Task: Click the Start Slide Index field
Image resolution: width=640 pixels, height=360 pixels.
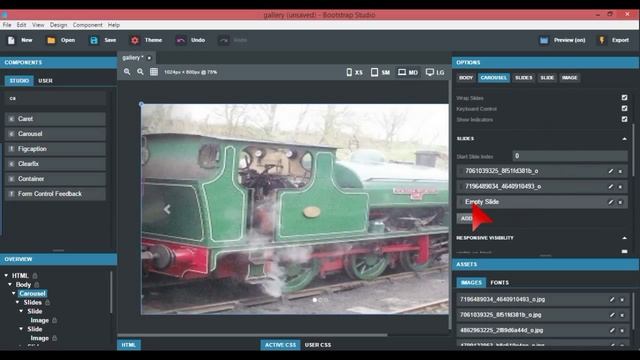Action: 570,156
